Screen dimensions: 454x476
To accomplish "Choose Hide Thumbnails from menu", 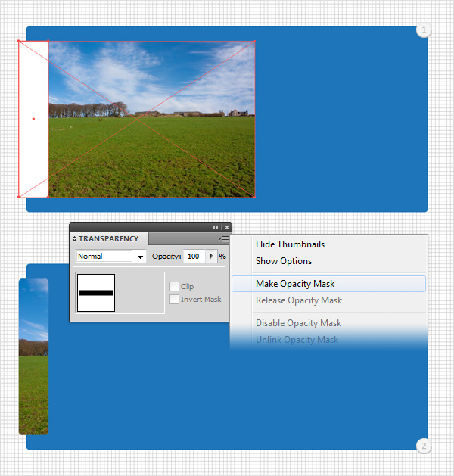I will 290,244.
